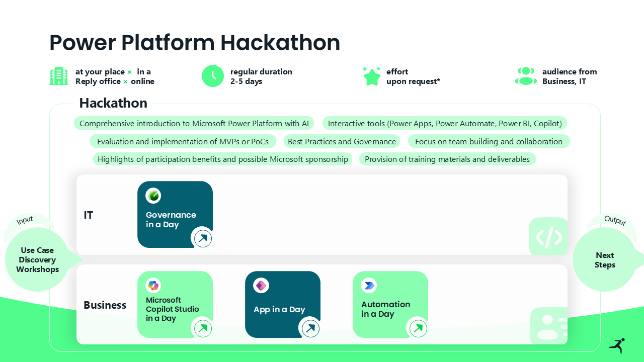Click the people icon beside 'audience from'

tap(526, 76)
